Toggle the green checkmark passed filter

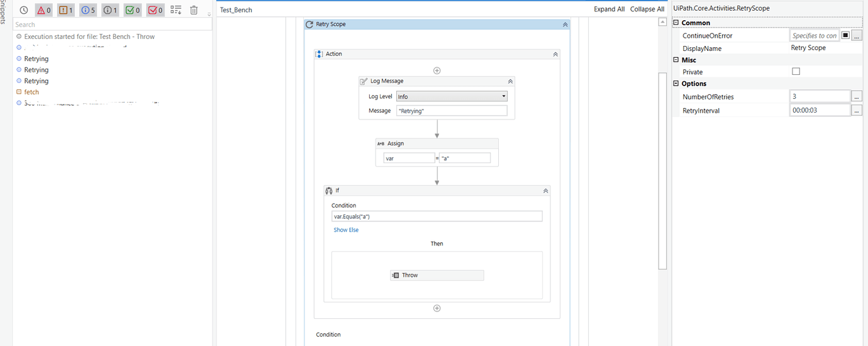tap(133, 10)
